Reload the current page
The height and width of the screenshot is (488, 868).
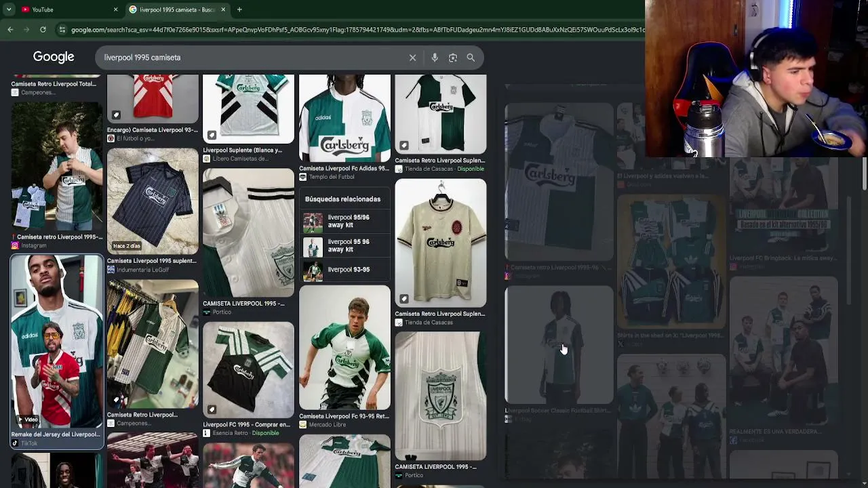pos(43,30)
